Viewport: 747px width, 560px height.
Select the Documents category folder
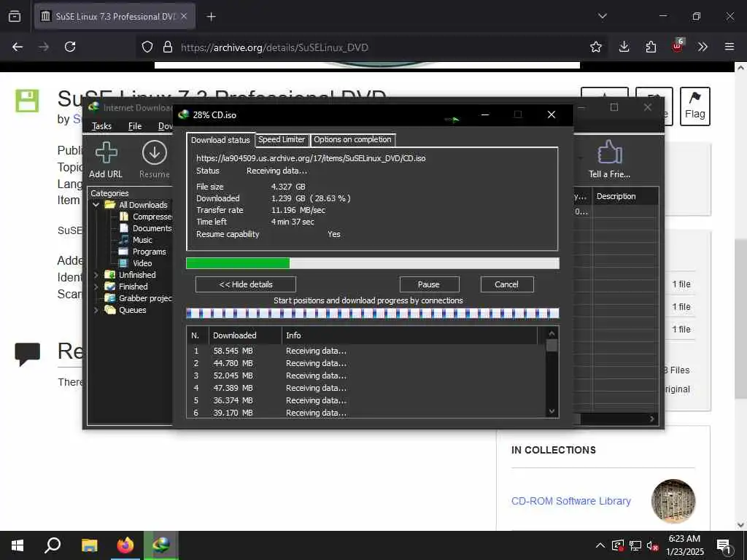click(x=146, y=228)
